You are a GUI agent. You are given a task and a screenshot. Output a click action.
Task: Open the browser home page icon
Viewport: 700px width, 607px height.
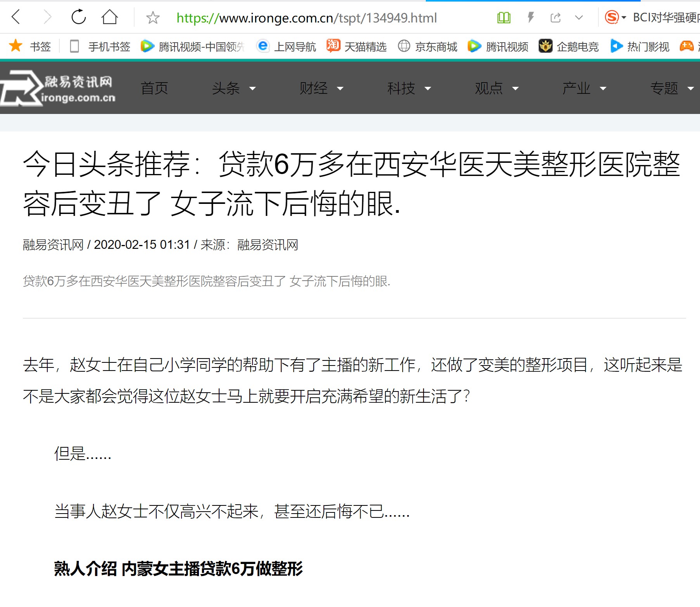[110, 17]
